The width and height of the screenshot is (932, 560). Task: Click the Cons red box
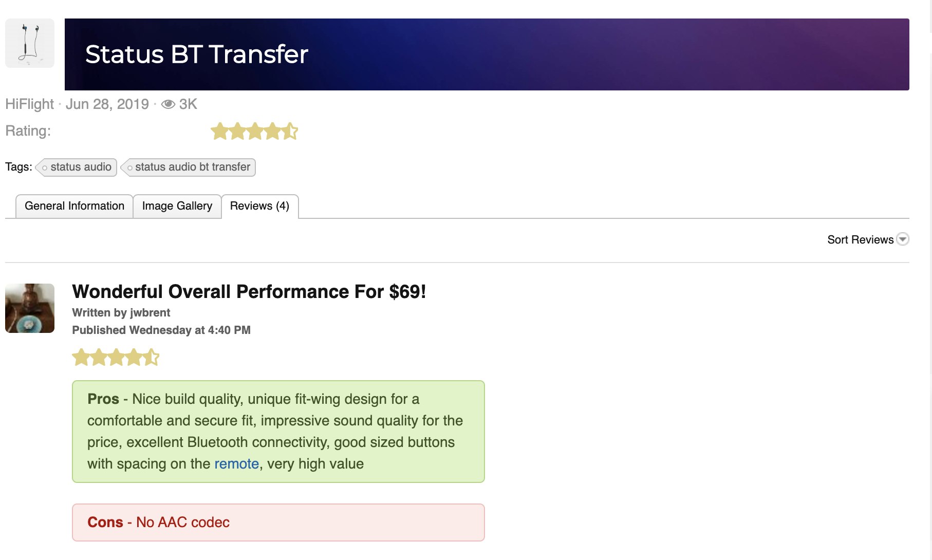278,522
